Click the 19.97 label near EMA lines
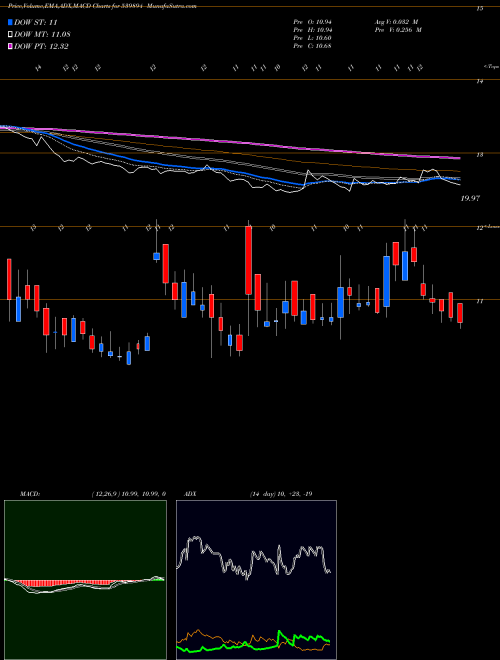The height and width of the screenshot is (660, 500). point(470,198)
